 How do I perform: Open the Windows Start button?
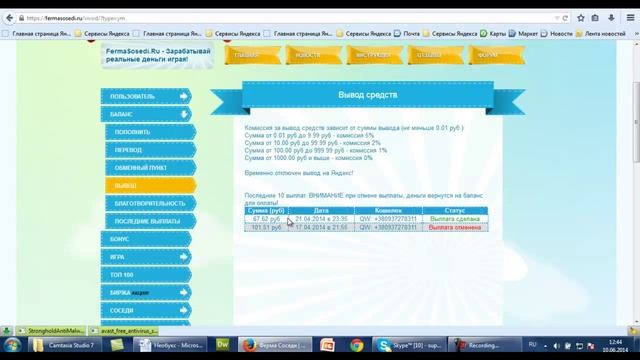pos(11,345)
